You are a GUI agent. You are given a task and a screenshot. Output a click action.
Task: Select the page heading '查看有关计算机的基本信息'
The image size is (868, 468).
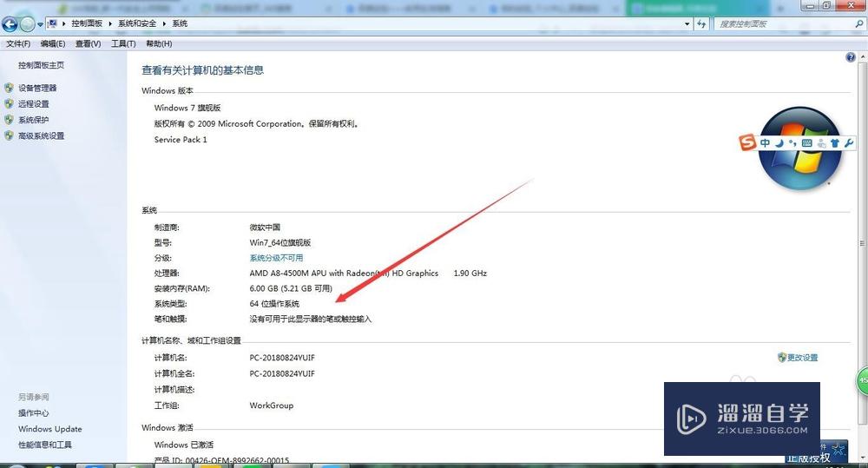point(202,70)
